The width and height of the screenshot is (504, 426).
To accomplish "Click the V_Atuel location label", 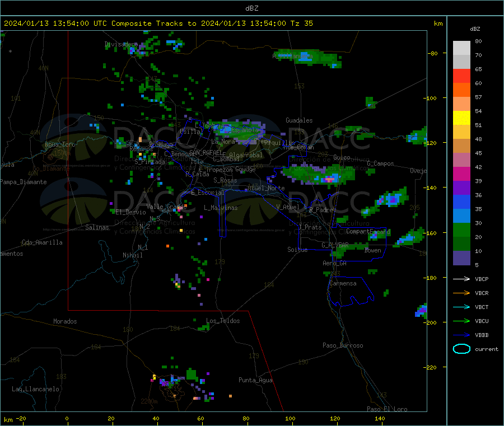I will coord(288,207).
